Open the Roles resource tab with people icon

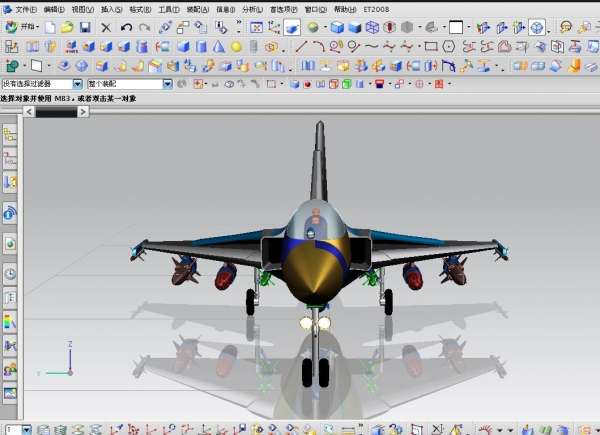click(x=10, y=370)
